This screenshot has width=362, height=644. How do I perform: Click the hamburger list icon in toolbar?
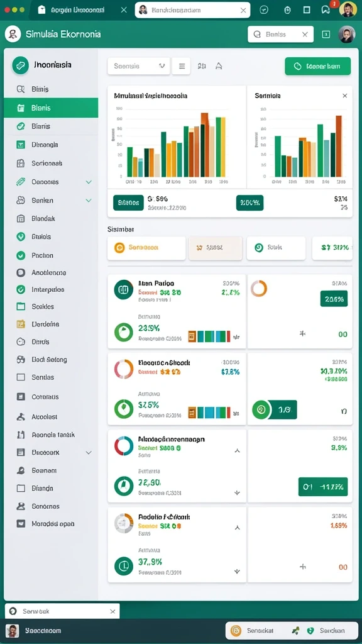(181, 66)
